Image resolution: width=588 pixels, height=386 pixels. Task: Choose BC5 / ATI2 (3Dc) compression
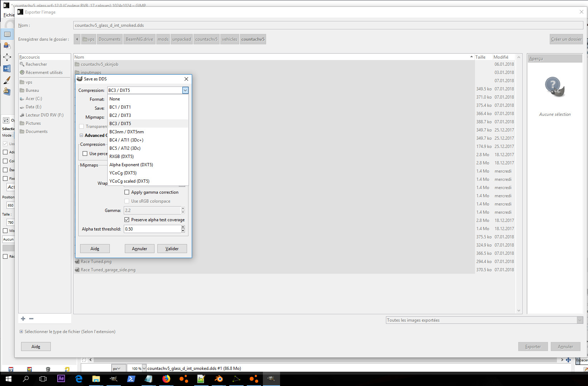[148, 148]
